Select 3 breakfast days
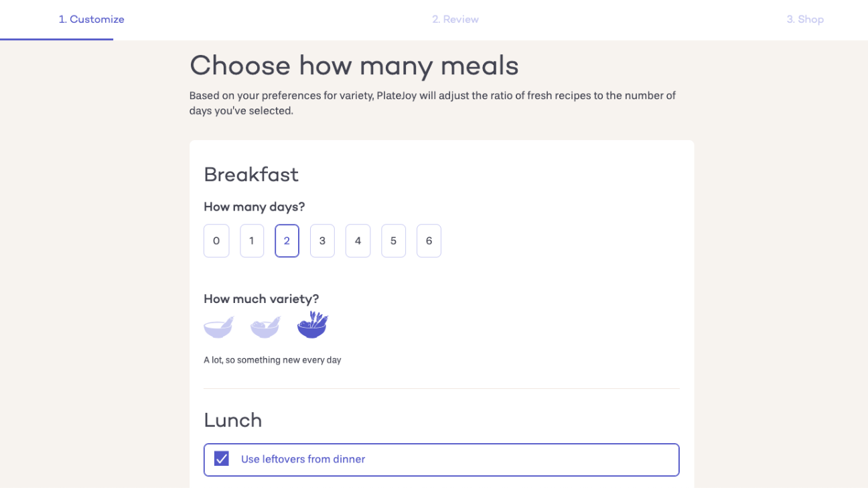 pos(322,241)
